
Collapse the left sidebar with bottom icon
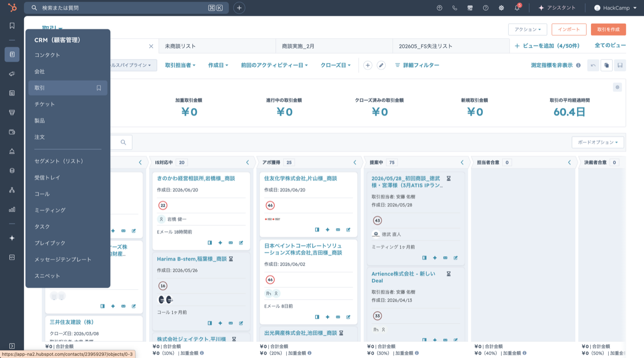click(x=12, y=346)
